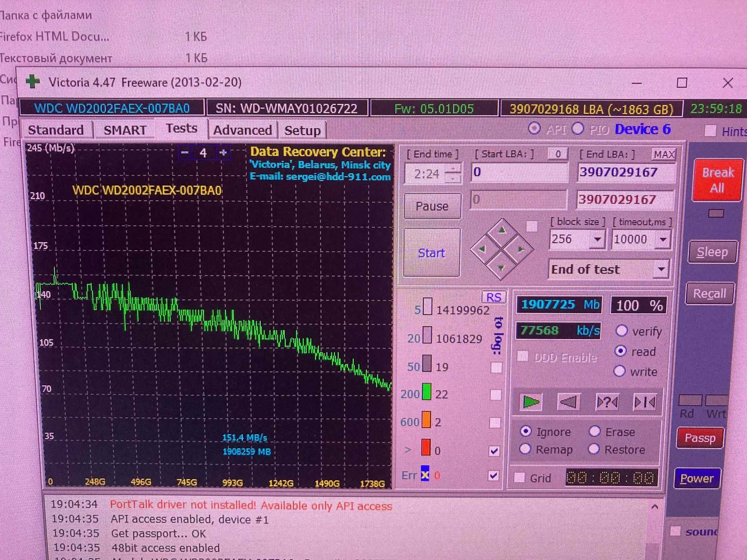Toggle the Hints checkbox
This screenshot has width=747, height=560.
tap(710, 131)
